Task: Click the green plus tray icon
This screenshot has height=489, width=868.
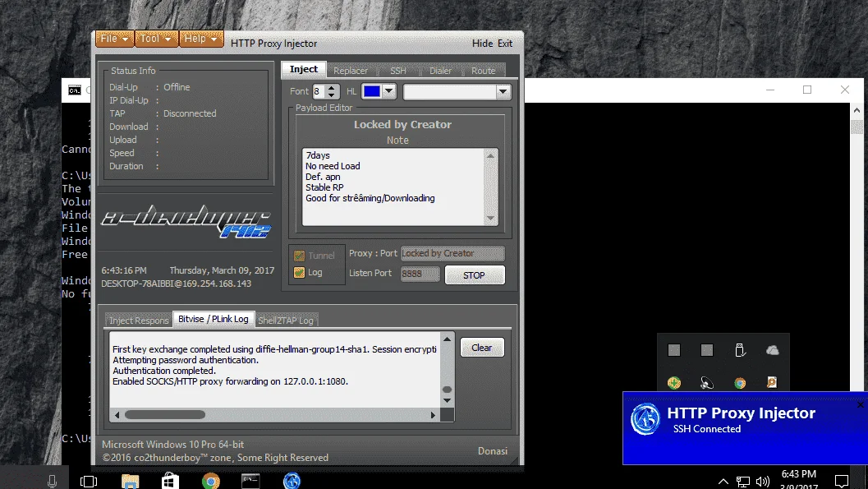Action: click(673, 383)
